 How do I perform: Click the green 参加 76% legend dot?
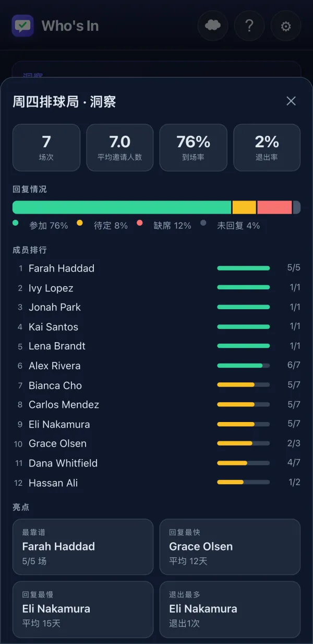pos(16,223)
